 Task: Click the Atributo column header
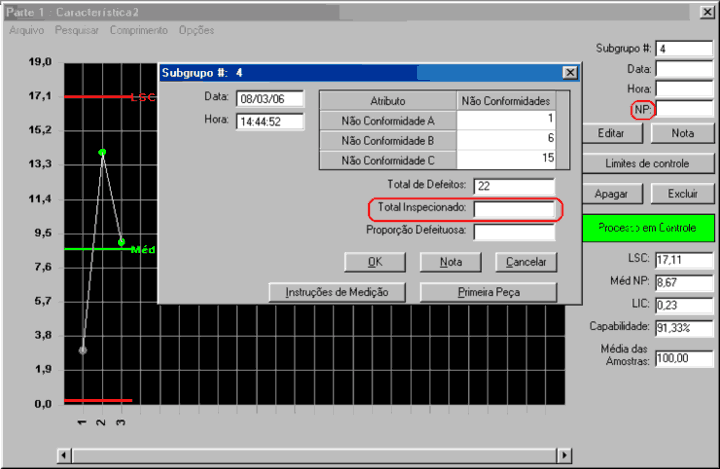388,101
